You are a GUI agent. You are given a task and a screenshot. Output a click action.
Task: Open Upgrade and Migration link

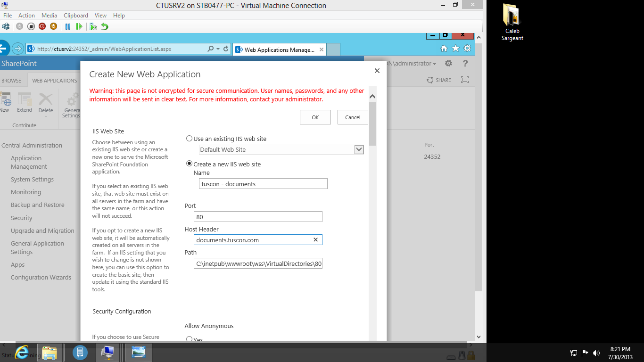[42, 230]
